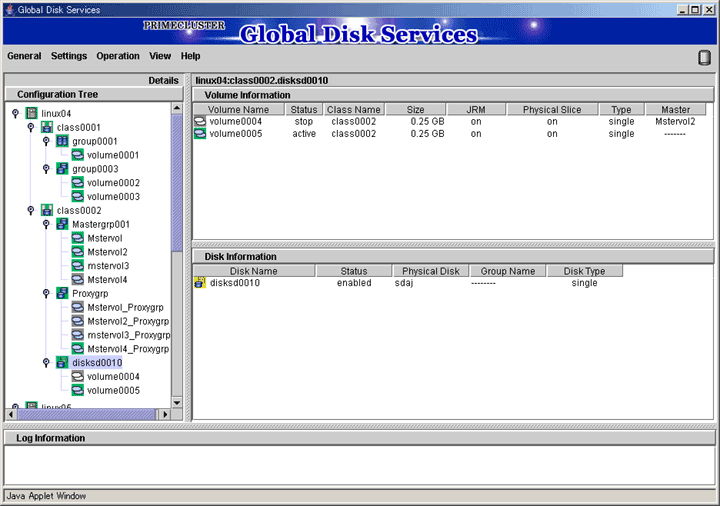The width and height of the screenshot is (720, 506).
Task: Click the volume0001 volume icon in tree
Action: (x=78, y=155)
